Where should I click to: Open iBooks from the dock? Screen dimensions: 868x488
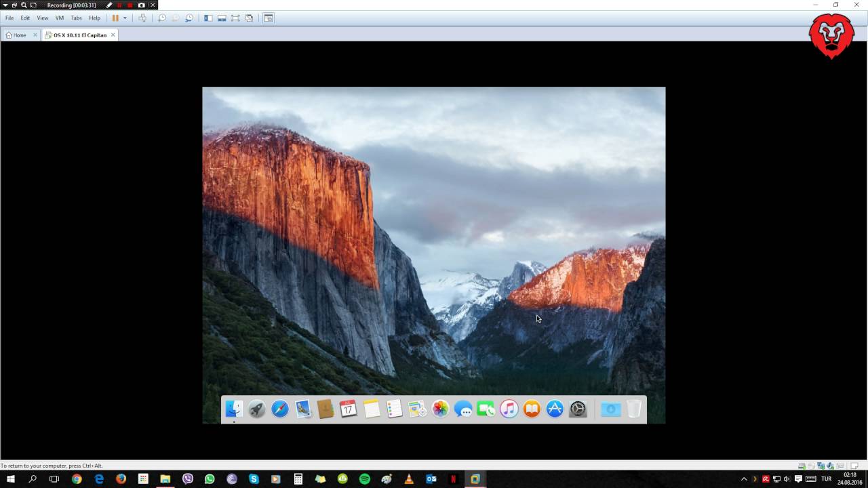point(532,409)
